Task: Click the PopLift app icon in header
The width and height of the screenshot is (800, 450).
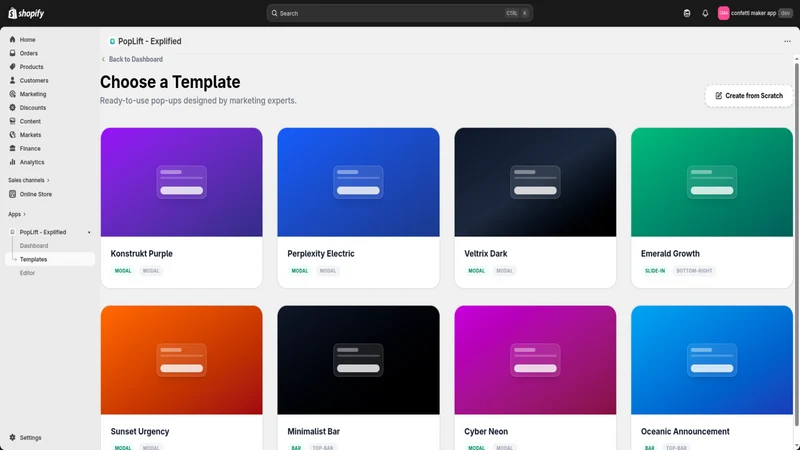Action: [x=112, y=41]
